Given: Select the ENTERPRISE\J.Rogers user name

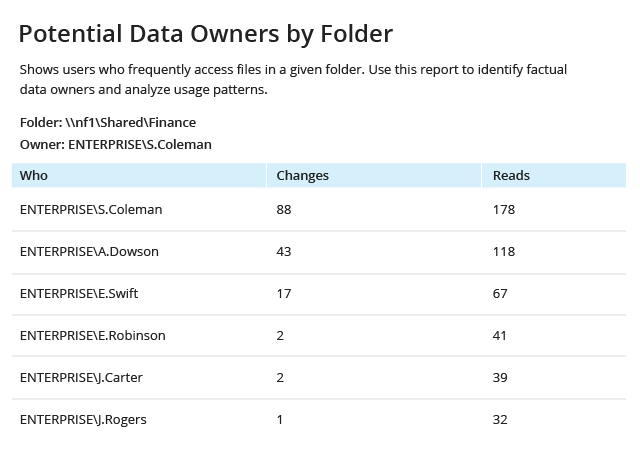Looking at the screenshot, I should tap(83, 420).
